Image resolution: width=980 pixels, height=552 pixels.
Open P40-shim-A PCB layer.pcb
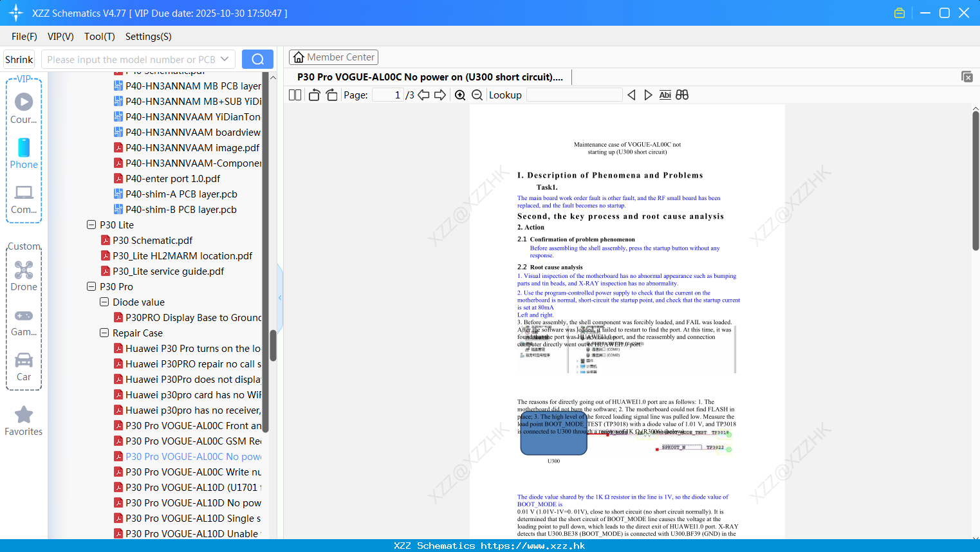176,194
